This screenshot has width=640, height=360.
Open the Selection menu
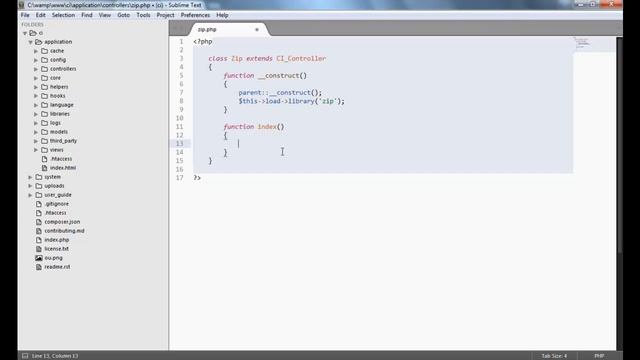[63, 15]
